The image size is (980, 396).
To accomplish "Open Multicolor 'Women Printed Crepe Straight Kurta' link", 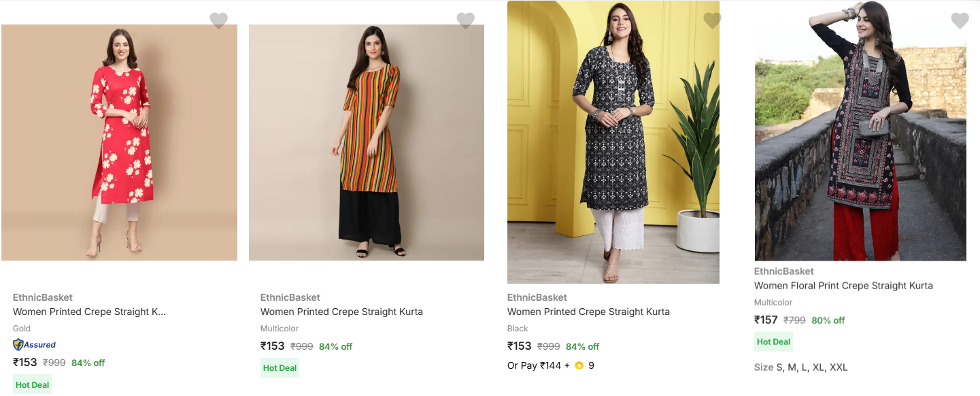I will coord(341,312).
